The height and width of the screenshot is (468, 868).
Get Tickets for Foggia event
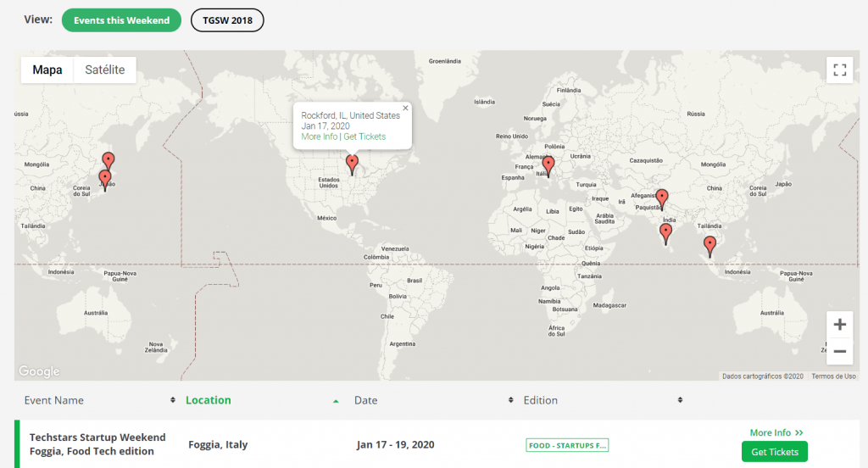point(775,452)
